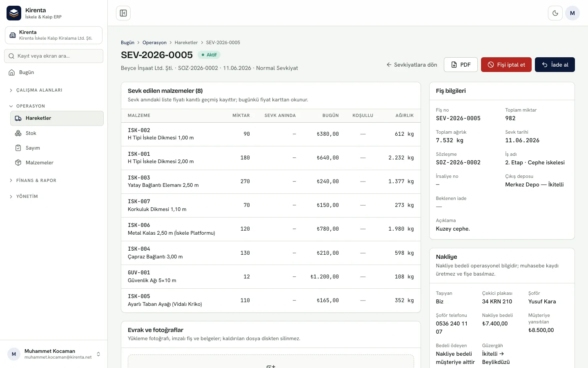The height and width of the screenshot is (368, 588).
Task: Click the 34 KRN 210 plate number
Action: (x=497, y=301)
